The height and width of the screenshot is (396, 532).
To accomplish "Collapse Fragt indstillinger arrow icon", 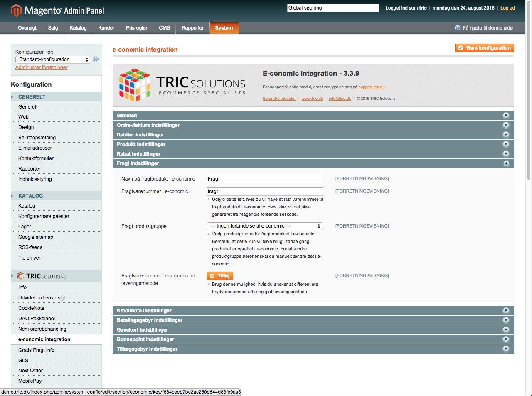I will 506,163.
